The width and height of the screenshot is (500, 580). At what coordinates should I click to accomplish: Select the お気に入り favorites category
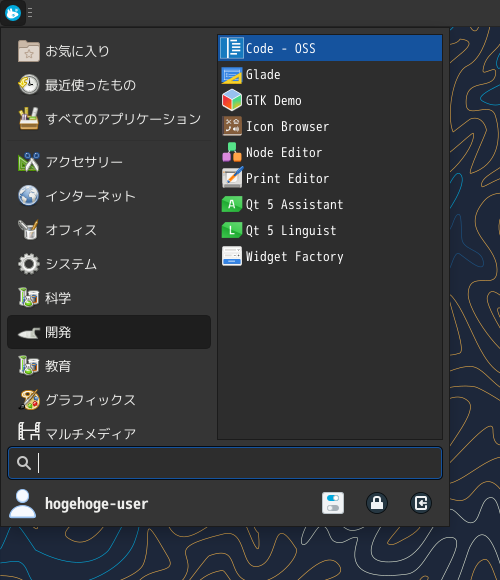(109, 51)
